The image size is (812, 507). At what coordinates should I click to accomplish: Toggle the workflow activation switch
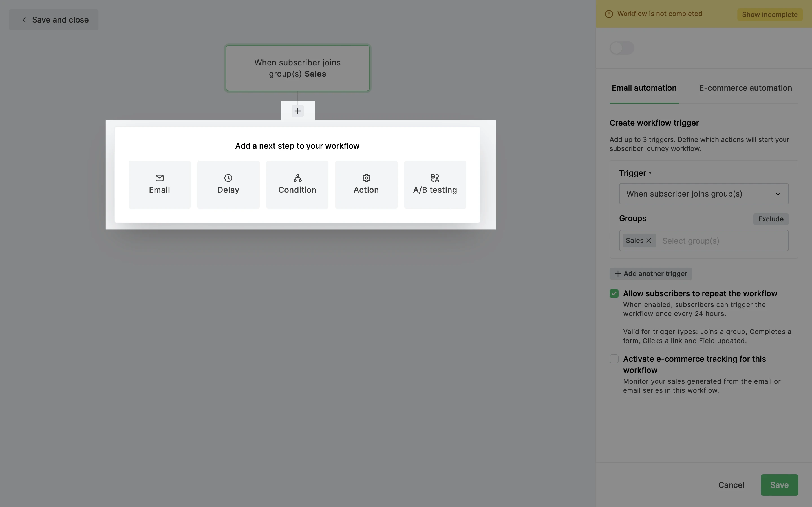coord(621,48)
